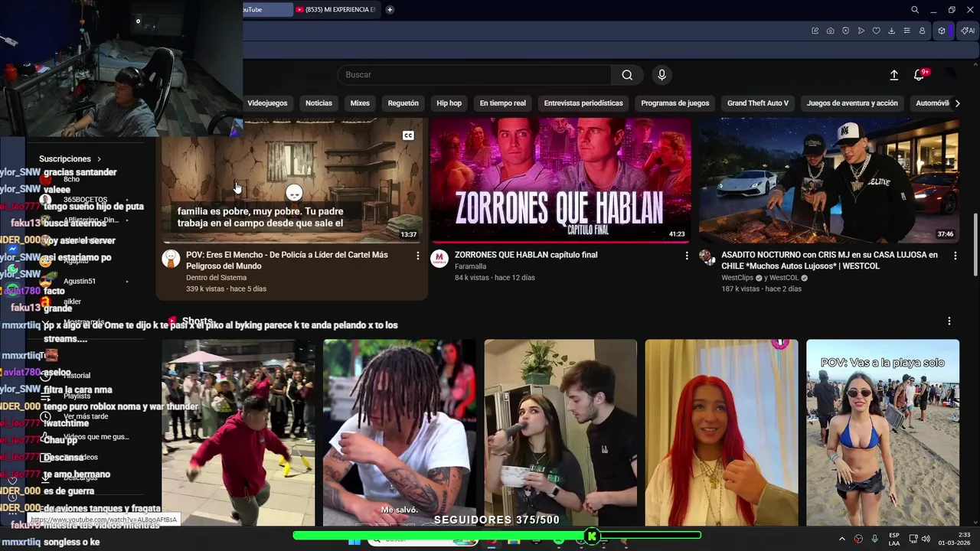Add a new browser tab
Viewport: 980px width, 551px height.
pyautogui.click(x=390, y=10)
